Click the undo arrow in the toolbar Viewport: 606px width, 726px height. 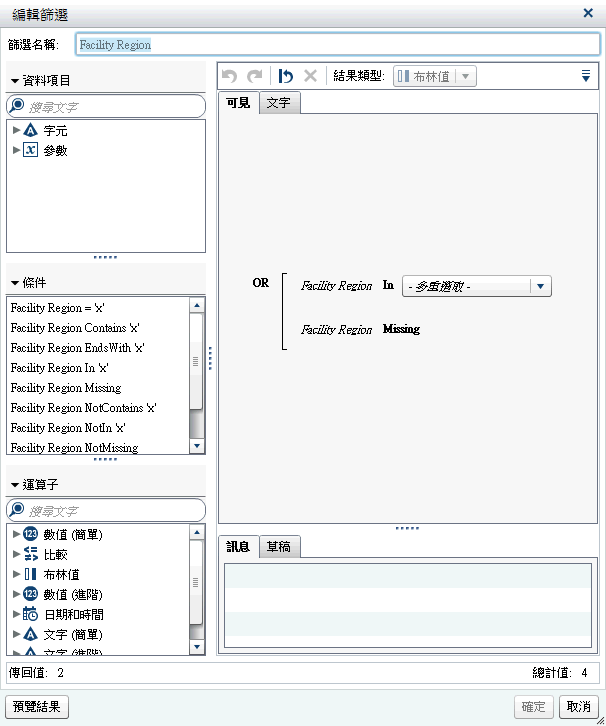coord(230,76)
